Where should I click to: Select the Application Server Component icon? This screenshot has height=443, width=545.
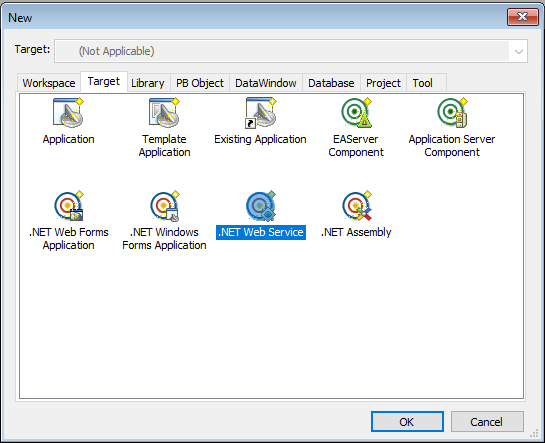coord(452,113)
